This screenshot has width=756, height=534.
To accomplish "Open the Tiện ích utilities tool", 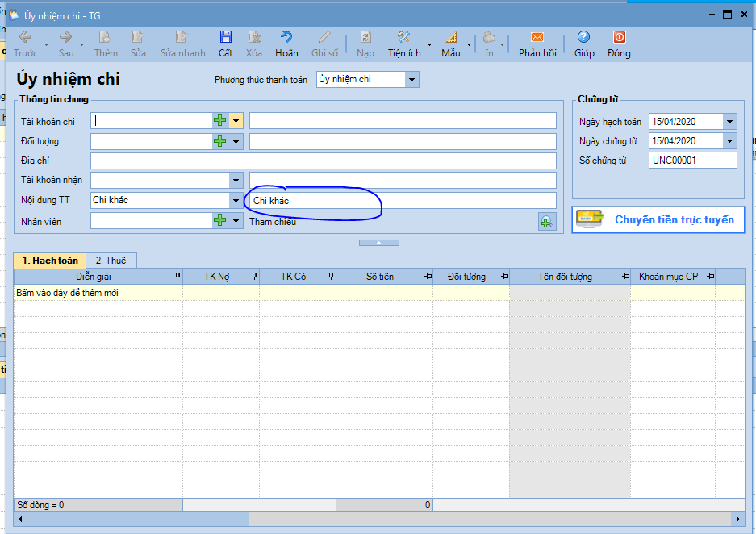I will (404, 44).
